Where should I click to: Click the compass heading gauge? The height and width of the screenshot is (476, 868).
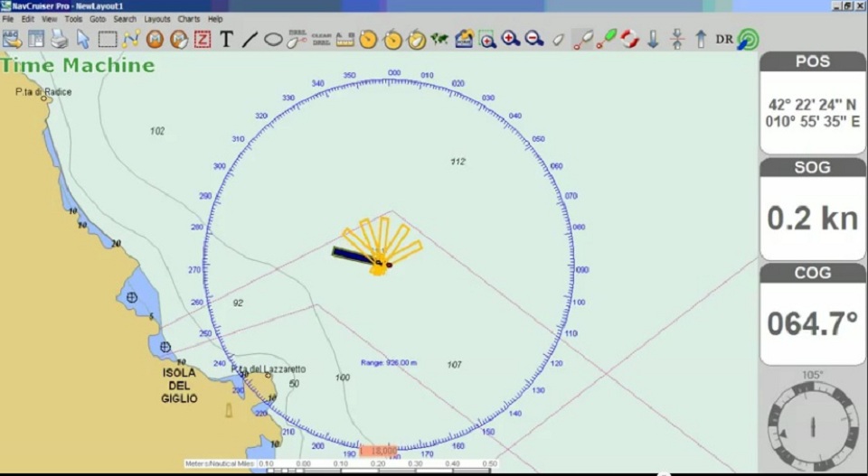[813, 425]
